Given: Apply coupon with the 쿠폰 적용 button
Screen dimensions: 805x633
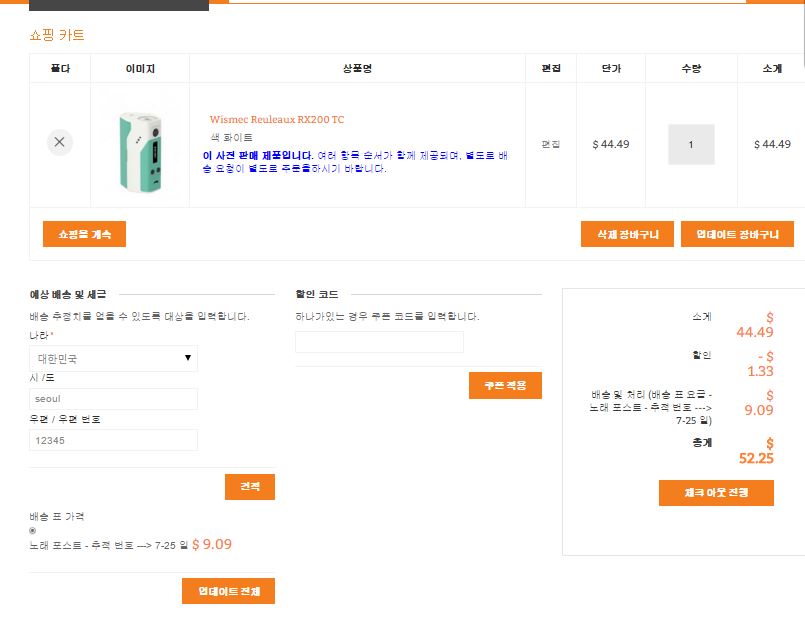Looking at the screenshot, I should pos(505,386).
